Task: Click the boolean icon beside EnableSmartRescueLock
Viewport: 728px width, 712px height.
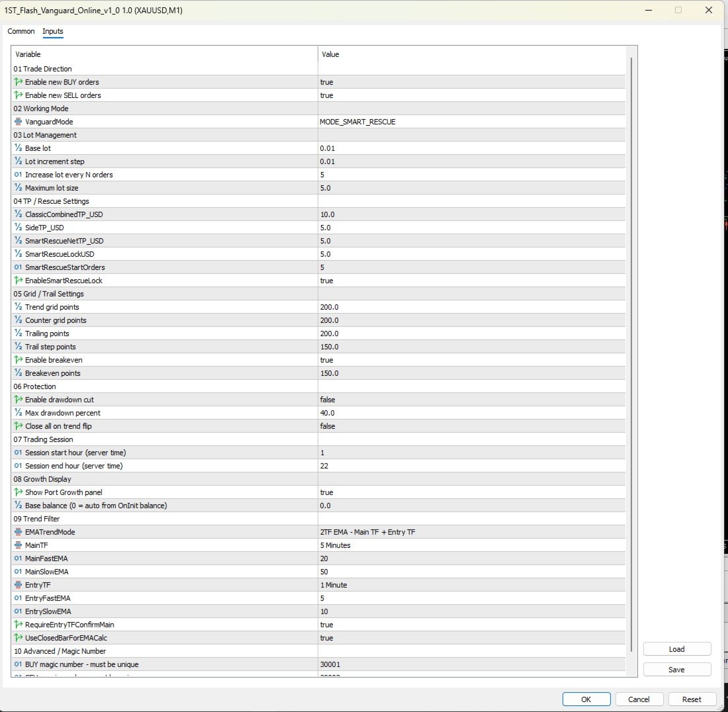Action: (x=18, y=281)
